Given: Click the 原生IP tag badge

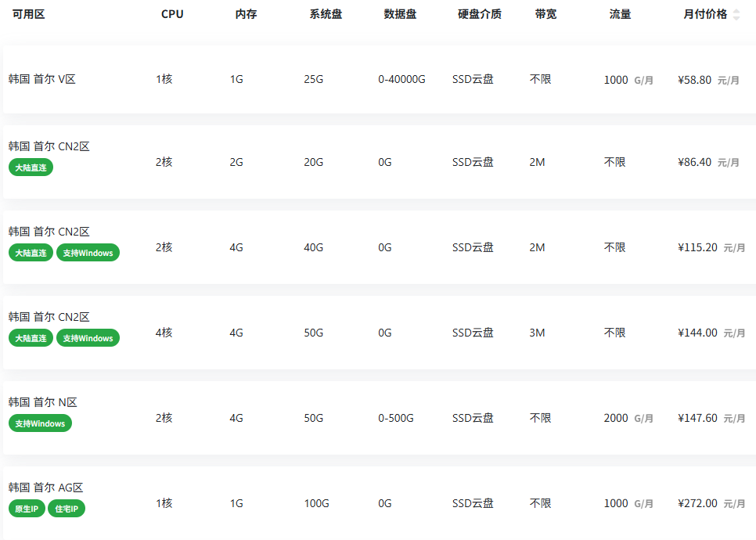Looking at the screenshot, I should tap(27, 509).
